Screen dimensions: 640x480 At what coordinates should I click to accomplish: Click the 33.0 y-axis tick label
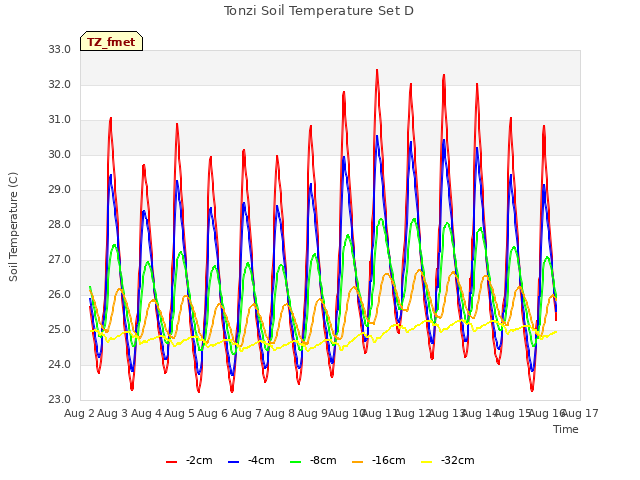click(60, 49)
